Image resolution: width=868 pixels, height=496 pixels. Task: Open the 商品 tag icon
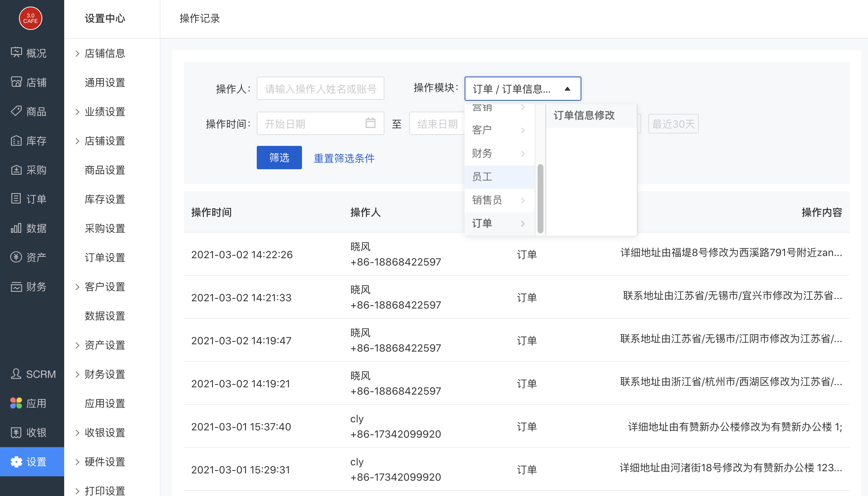pos(16,111)
